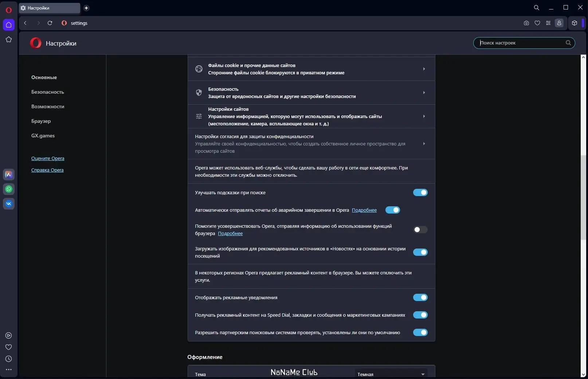
Task: Disable improve search suggestions toggle
Action: tap(420, 192)
